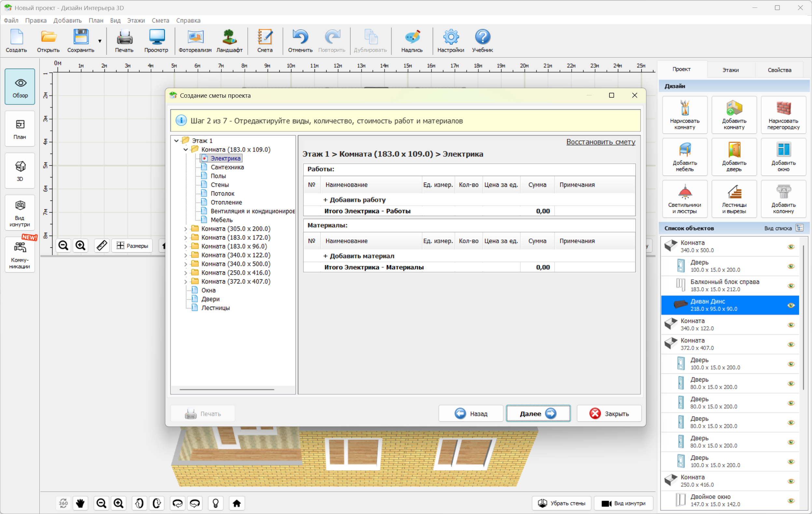Viewport: 812px width, 514px height.
Task: Click the Смета estimate toolbar icon
Action: point(265,40)
